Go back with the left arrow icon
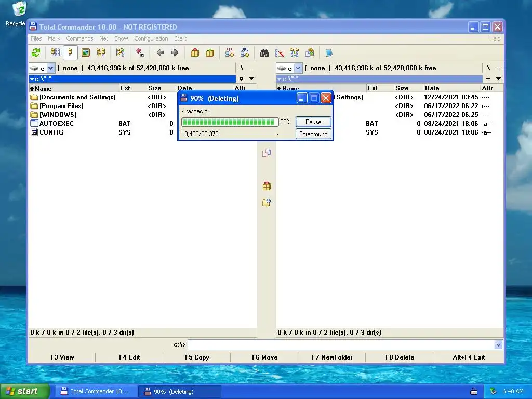The image size is (532, 399). pos(160,52)
